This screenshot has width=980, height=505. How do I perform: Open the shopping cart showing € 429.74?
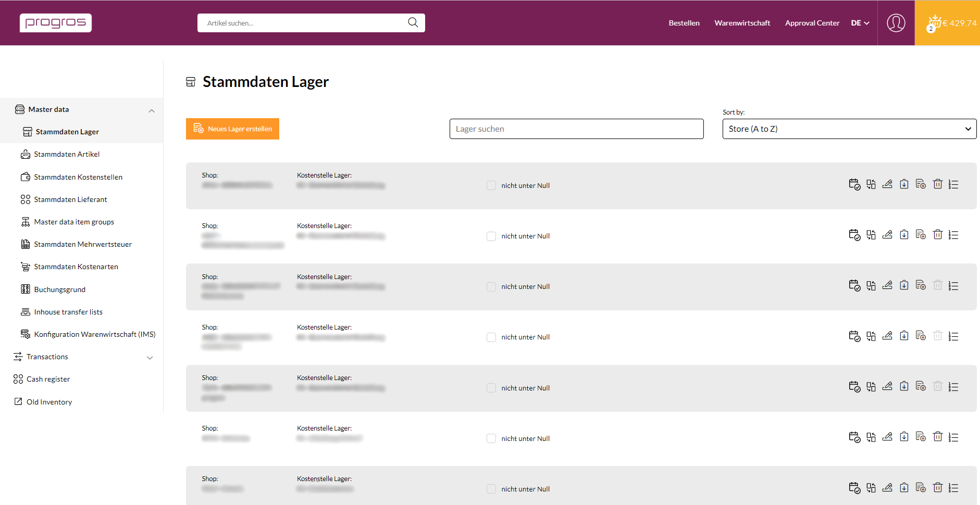coord(947,23)
